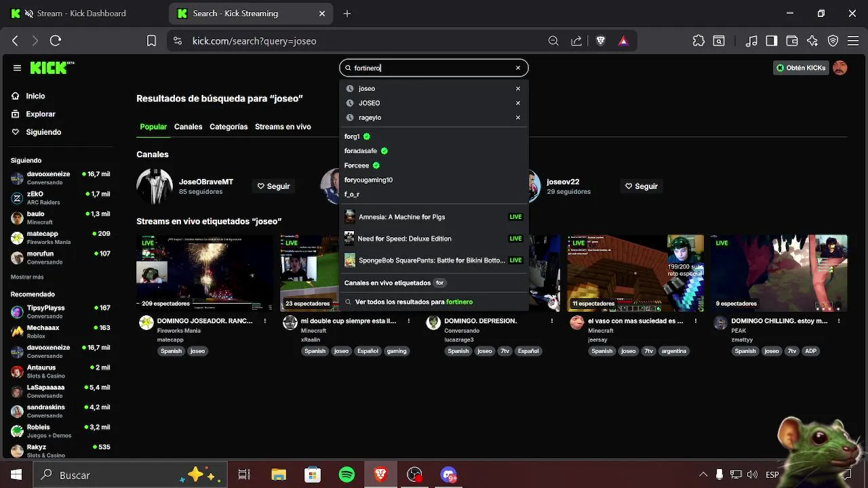
Task: Click the user profile avatar
Action: [x=840, y=68]
